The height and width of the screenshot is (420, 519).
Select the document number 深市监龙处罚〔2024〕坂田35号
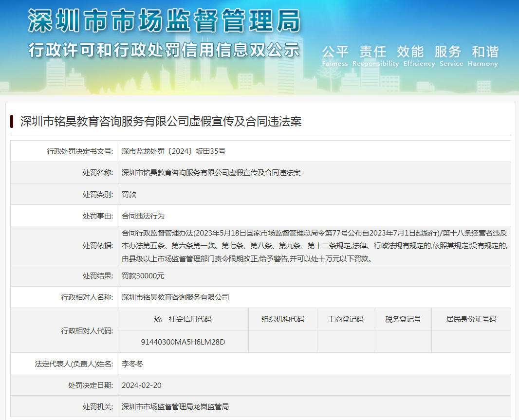(x=173, y=151)
